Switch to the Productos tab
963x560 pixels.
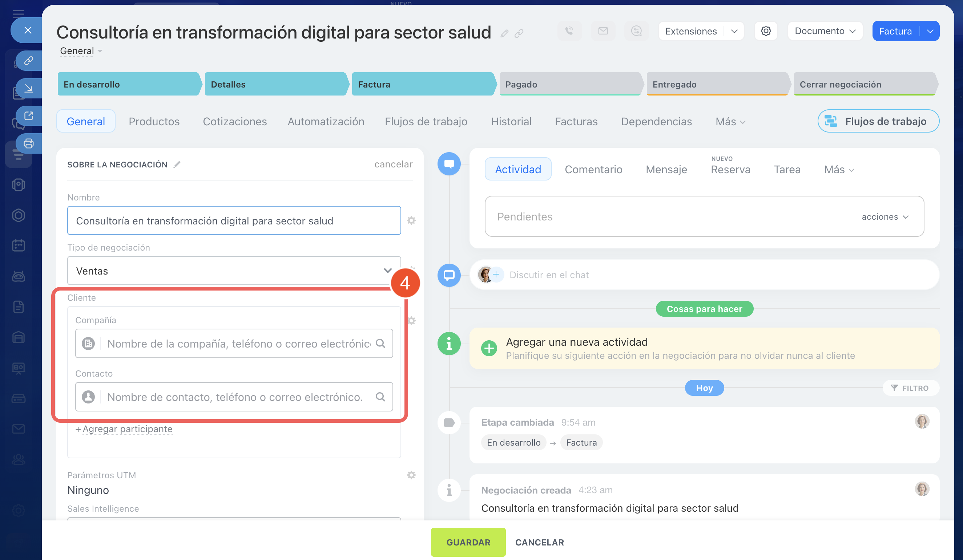coord(154,121)
